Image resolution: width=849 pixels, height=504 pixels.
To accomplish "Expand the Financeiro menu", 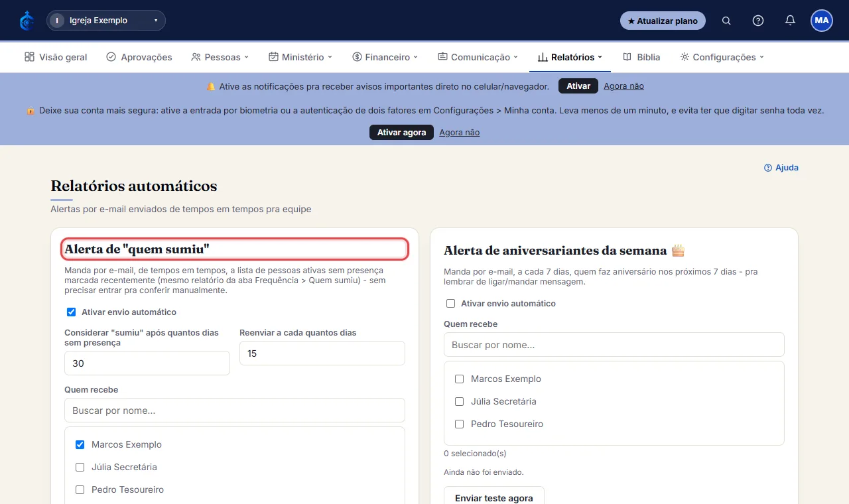I will 385,57.
